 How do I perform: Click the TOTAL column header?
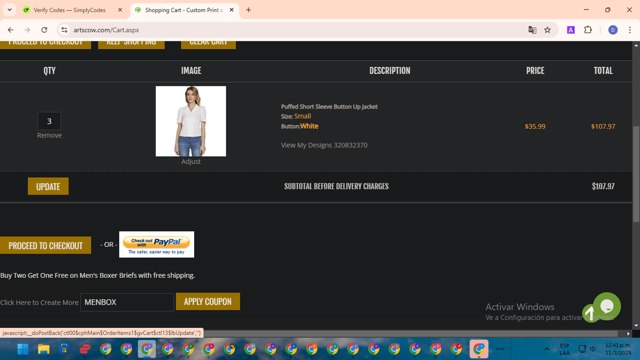point(603,71)
